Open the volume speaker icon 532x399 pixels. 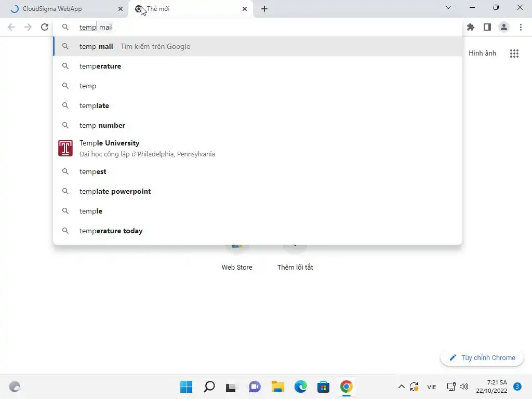[464, 387]
